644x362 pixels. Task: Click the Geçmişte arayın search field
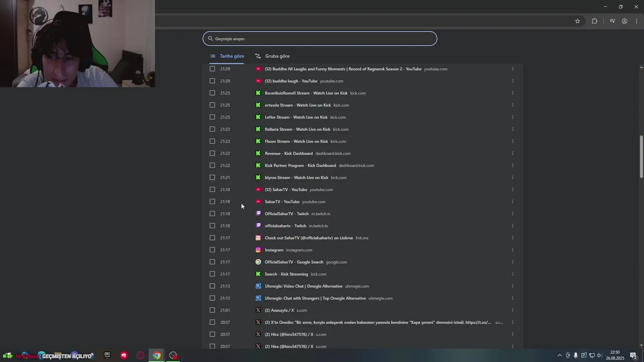(x=320, y=39)
